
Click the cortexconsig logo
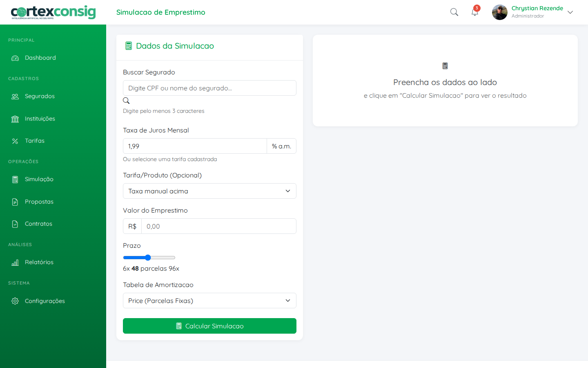[53, 12]
